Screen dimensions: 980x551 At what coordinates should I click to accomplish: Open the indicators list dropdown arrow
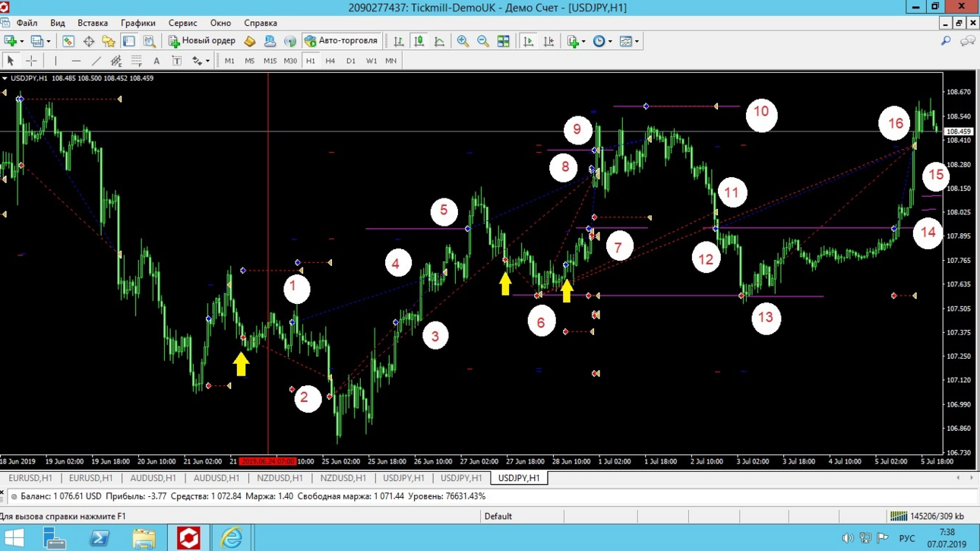[583, 41]
